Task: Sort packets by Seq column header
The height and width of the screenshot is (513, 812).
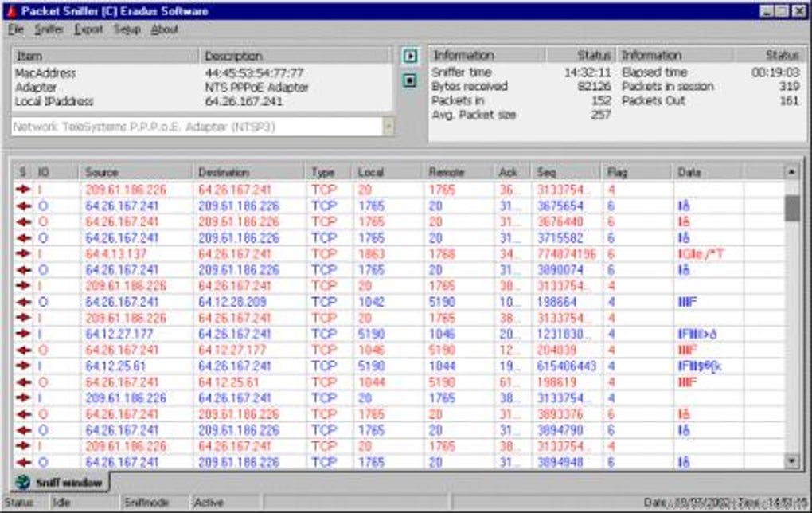Action: (x=566, y=172)
